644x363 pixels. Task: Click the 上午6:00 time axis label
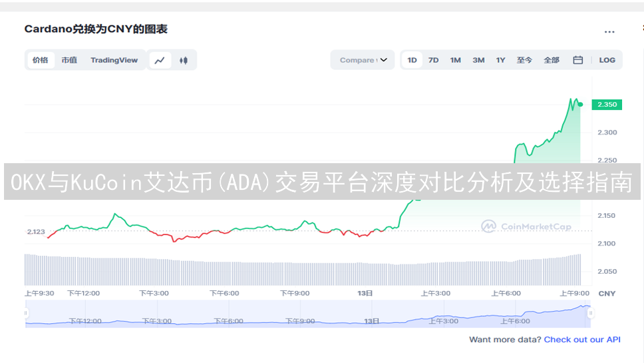506,293
